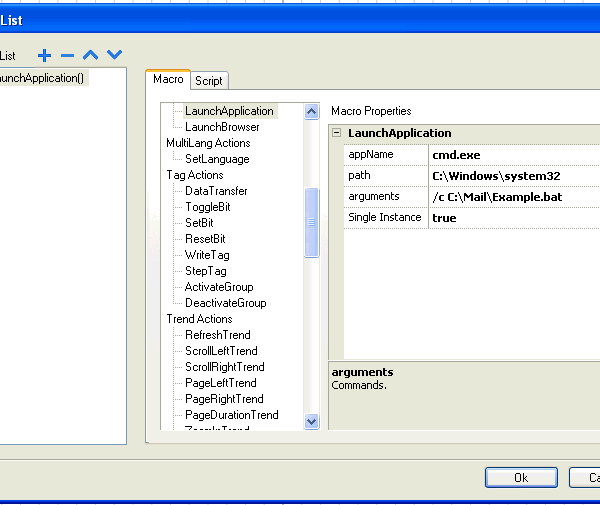600x505 pixels.
Task: Select the RefreshTrend macro
Action: pyautogui.click(x=218, y=335)
